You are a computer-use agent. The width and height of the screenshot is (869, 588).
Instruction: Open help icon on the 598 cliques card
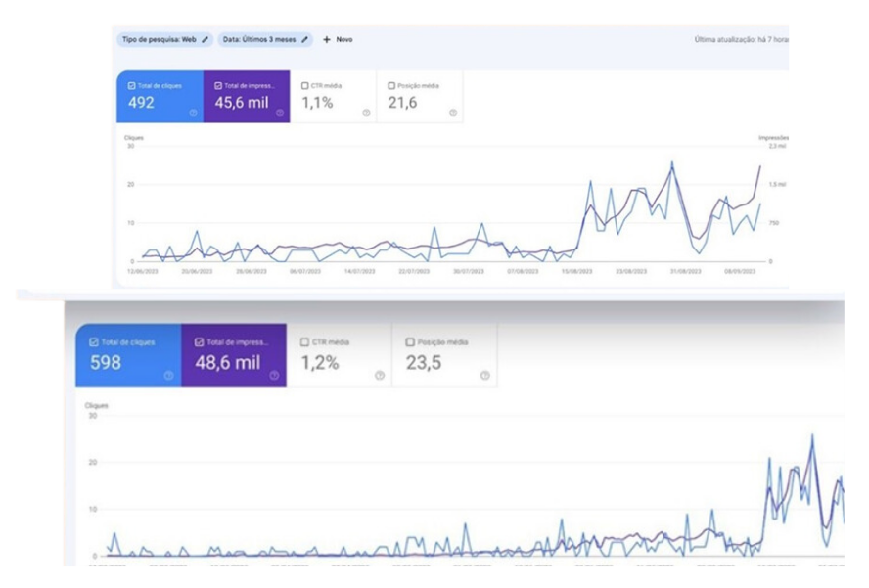coord(168,375)
